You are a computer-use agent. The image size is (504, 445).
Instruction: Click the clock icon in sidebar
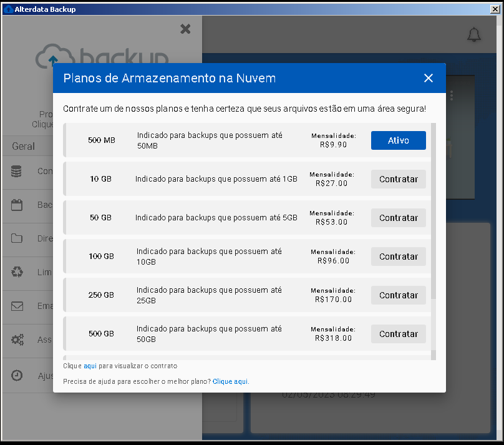click(x=17, y=375)
